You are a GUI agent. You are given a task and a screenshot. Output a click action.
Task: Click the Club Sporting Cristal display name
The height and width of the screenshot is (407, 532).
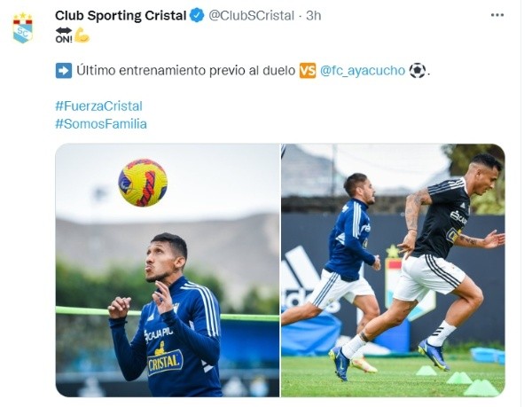pos(121,16)
